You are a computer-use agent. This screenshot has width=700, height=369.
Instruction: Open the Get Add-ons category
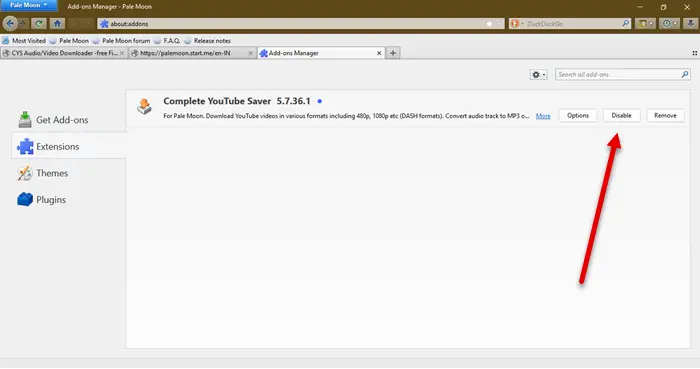68,120
